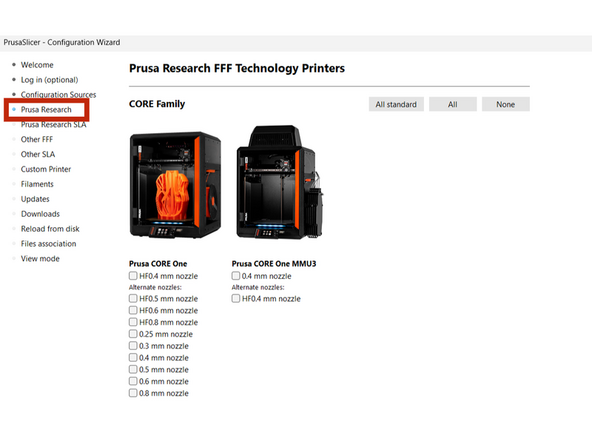Open the View mode page
Viewport: 592px width, 444px height.
pyautogui.click(x=40, y=259)
